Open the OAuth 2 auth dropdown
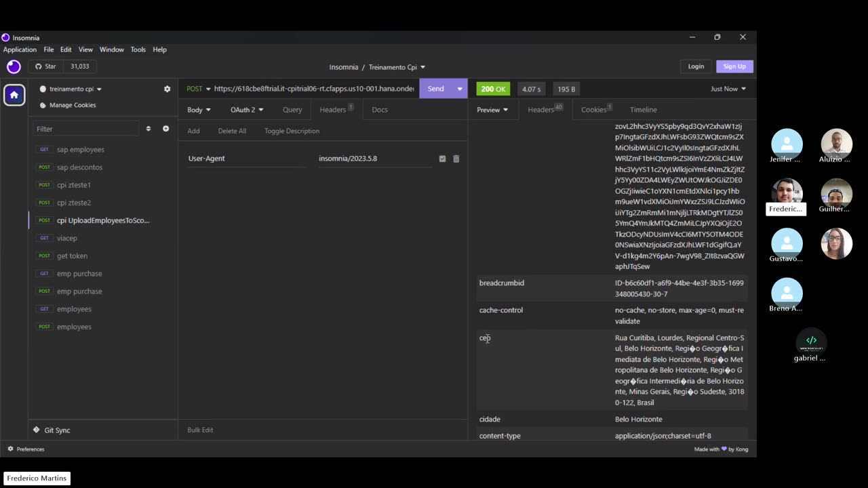 [247, 110]
